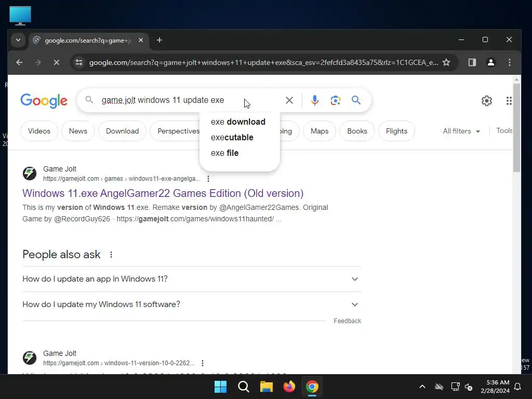
Task: Click the 'People also ask' heading
Action: pos(61,255)
